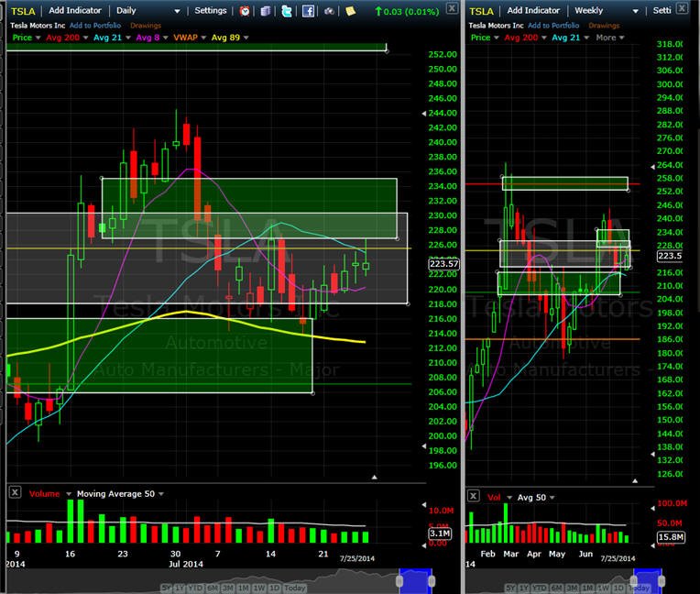Click the Vol label in weekly chart
Image resolution: width=700 pixels, height=594 pixels.
click(494, 497)
